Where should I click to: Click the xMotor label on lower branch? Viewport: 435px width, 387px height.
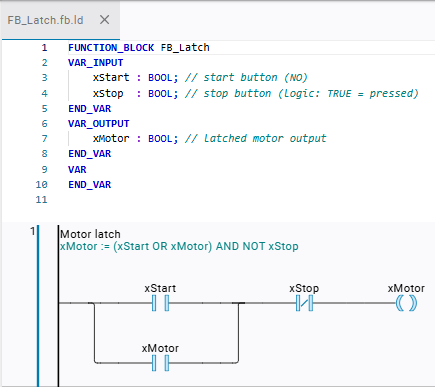160,348
